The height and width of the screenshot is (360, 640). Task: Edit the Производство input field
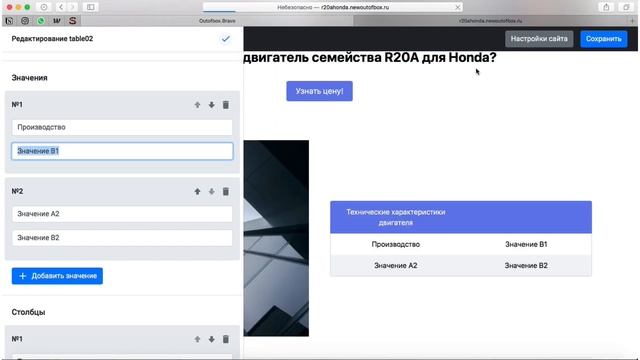pos(122,127)
